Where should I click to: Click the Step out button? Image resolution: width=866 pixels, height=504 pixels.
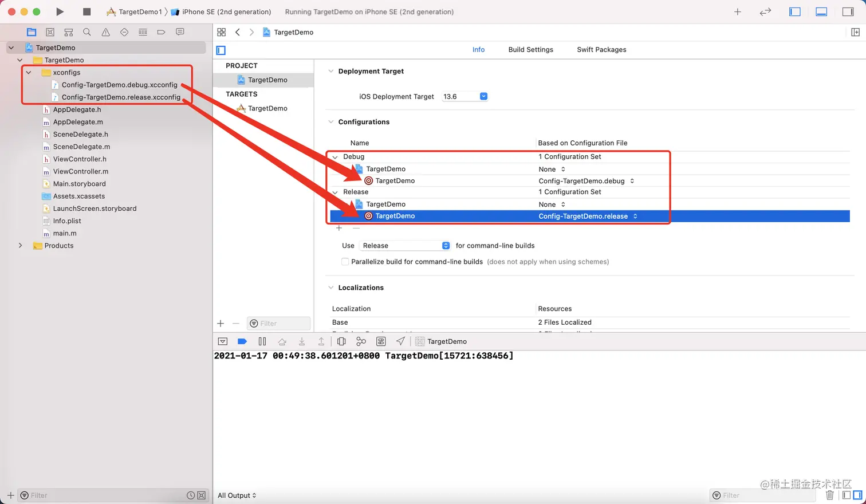tap(321, 341)
